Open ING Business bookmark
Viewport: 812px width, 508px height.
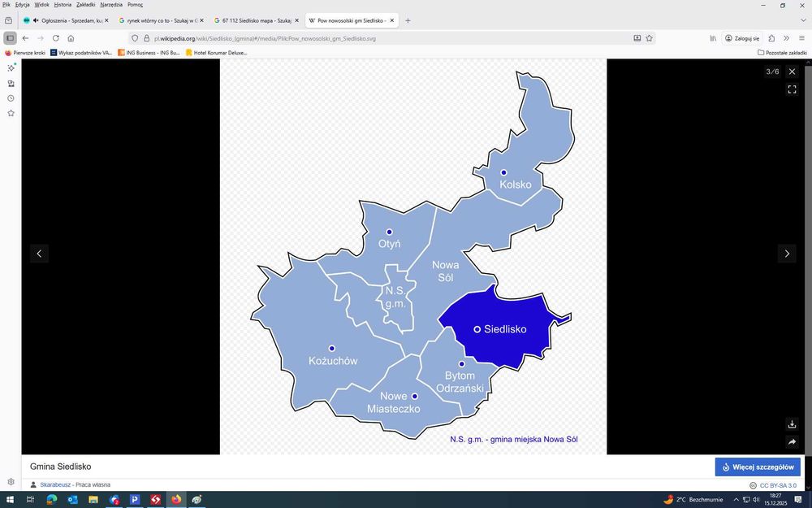(149, 52)
